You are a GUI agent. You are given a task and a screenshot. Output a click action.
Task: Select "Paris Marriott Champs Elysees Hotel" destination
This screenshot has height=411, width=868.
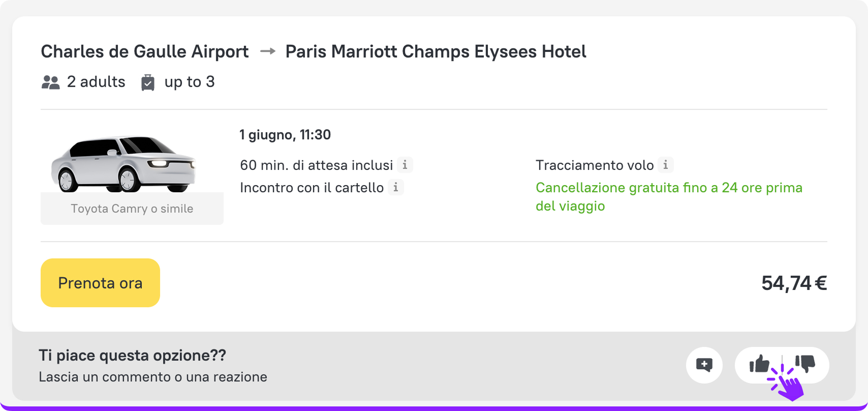point(436,51)
